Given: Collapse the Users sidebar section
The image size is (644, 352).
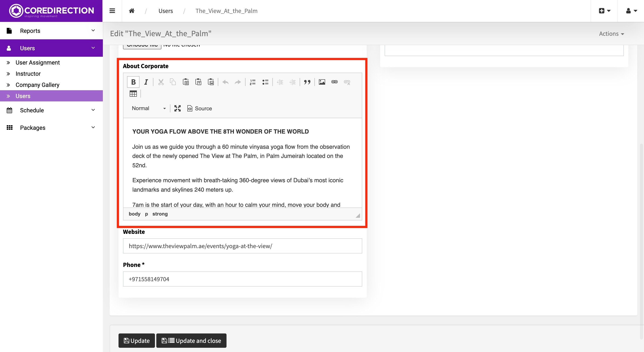Looking at the screenshot, I should tap(51, 48).
